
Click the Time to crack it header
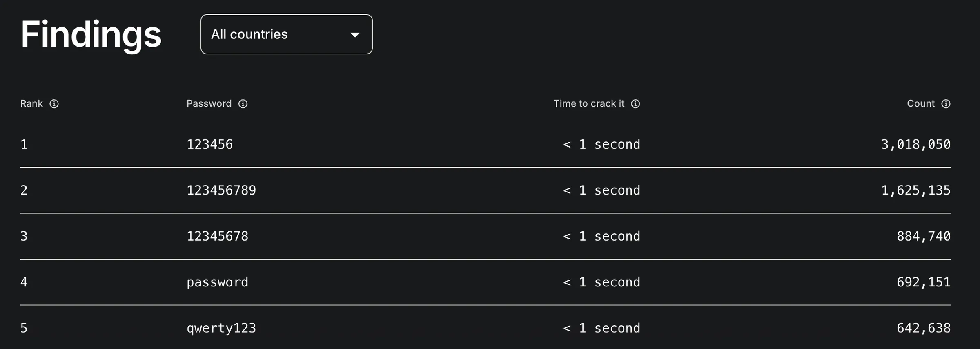[589, 103]
